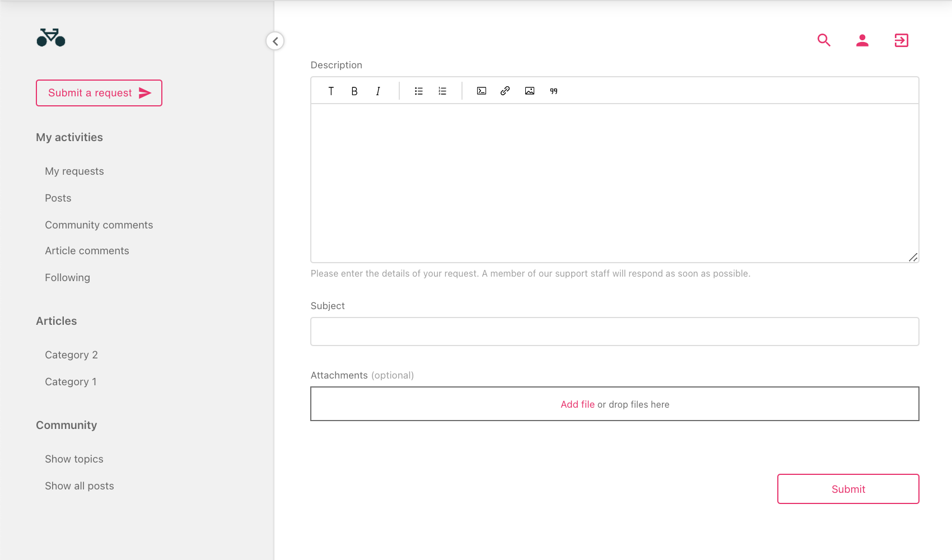Click the sign out icon

901,40
